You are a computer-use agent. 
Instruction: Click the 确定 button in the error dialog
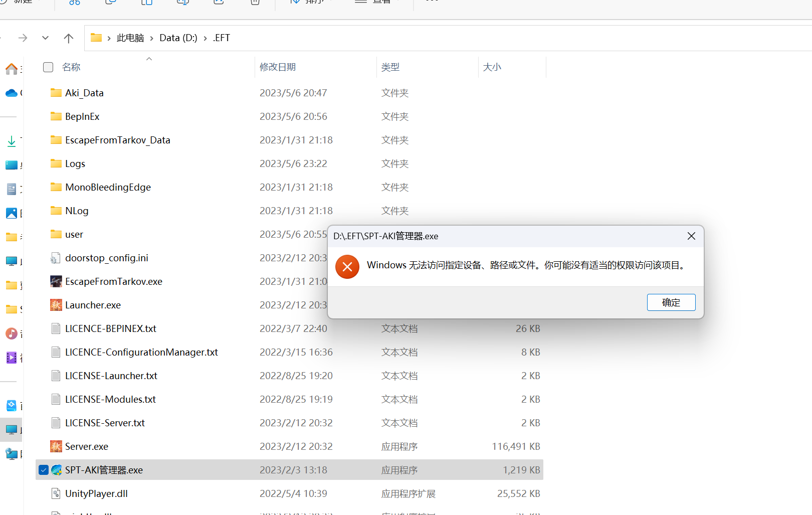[671, 302]
